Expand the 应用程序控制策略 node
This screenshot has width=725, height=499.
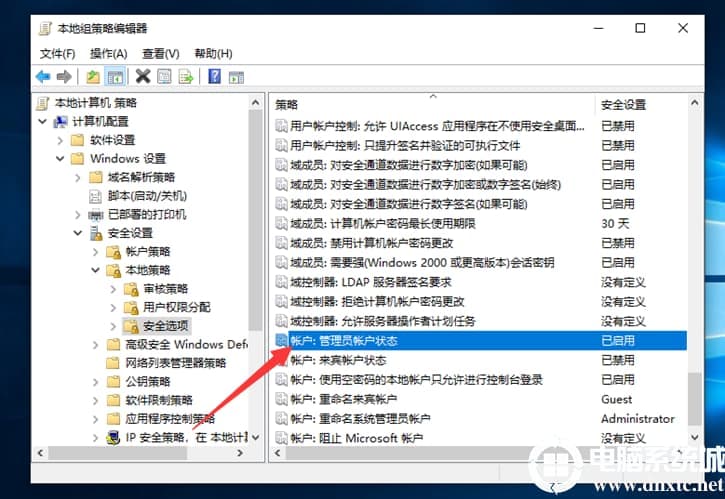95,419
